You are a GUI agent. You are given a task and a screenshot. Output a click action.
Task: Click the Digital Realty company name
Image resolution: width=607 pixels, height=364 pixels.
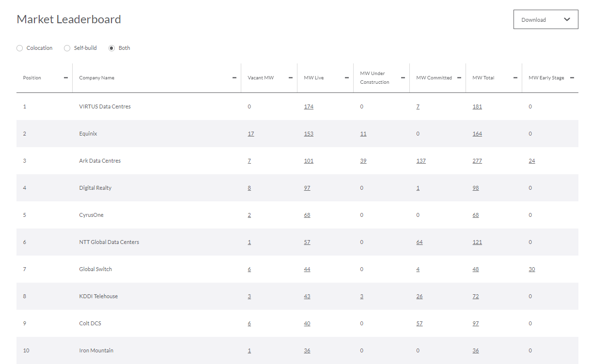[95, 188]
